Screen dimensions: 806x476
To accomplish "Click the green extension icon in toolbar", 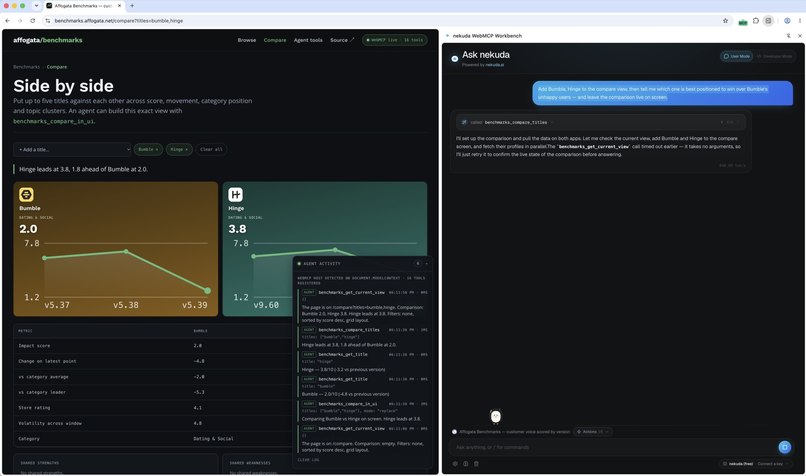I will pyautogui.click(x=743, y=22).
